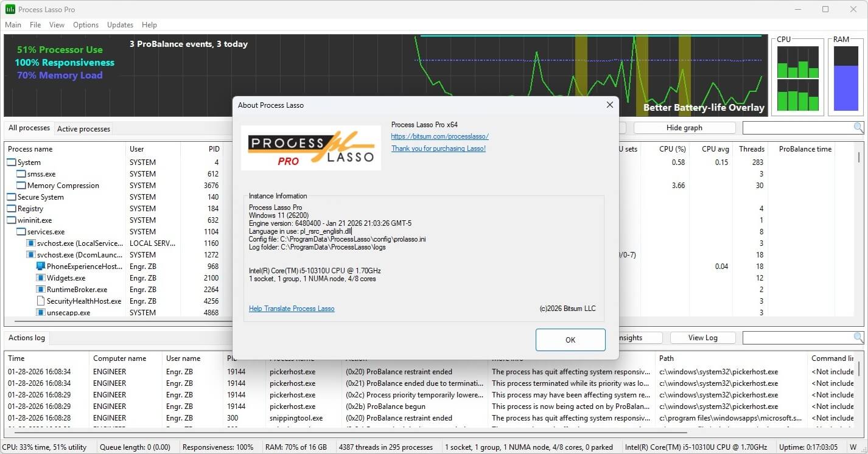This screenshot has width=868, height=454.
Task: Expand the System process tree node
Action: click(x=10, y=162)
